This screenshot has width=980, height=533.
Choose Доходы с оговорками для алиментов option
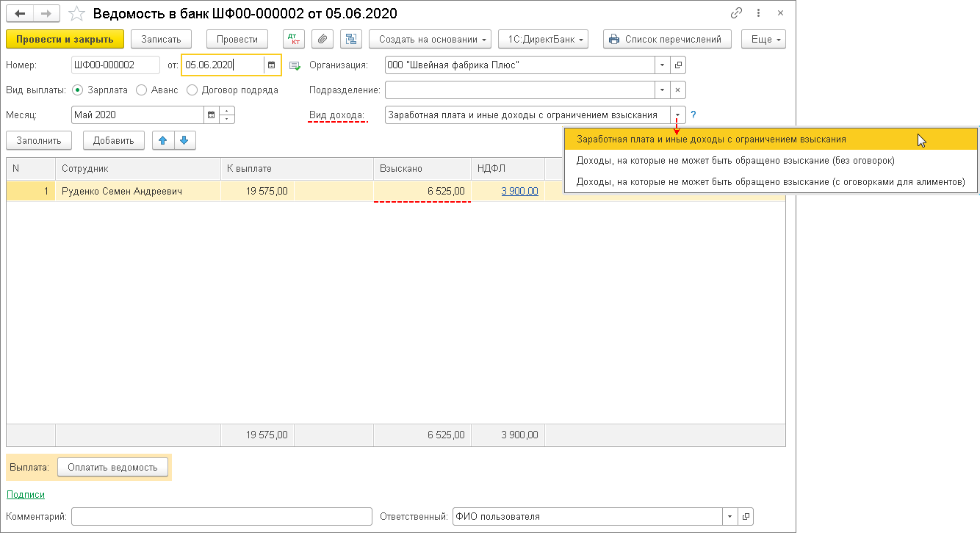pyautogui.click(x=771, y=181)
